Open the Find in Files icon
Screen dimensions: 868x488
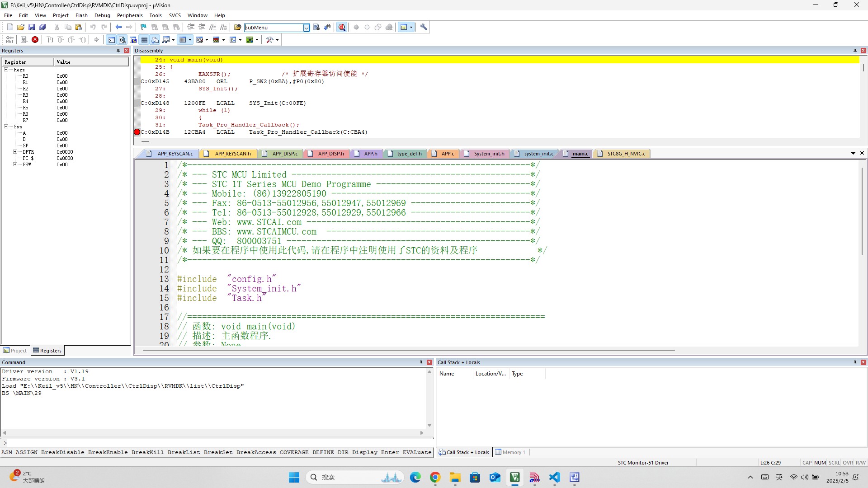(x=237, y=28)
